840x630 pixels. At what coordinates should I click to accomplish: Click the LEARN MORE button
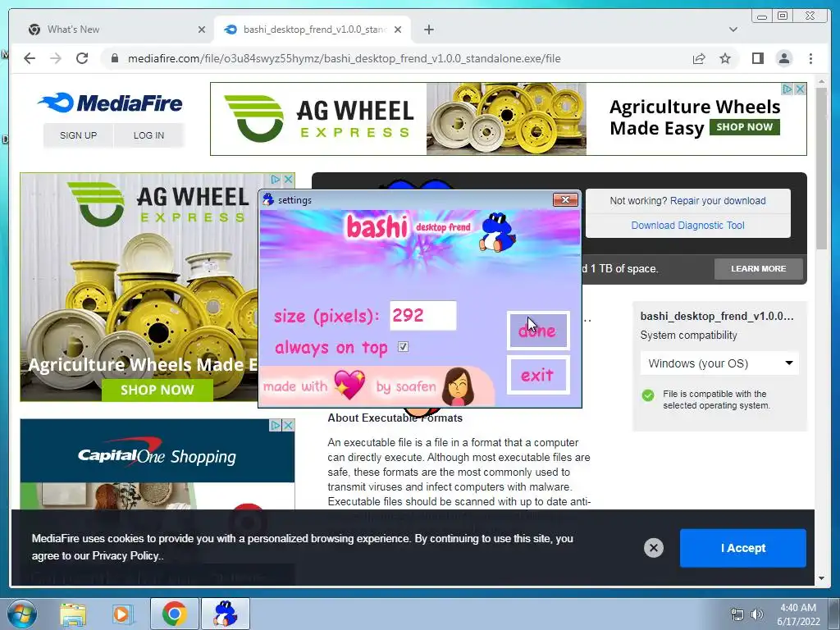(758, 268)
